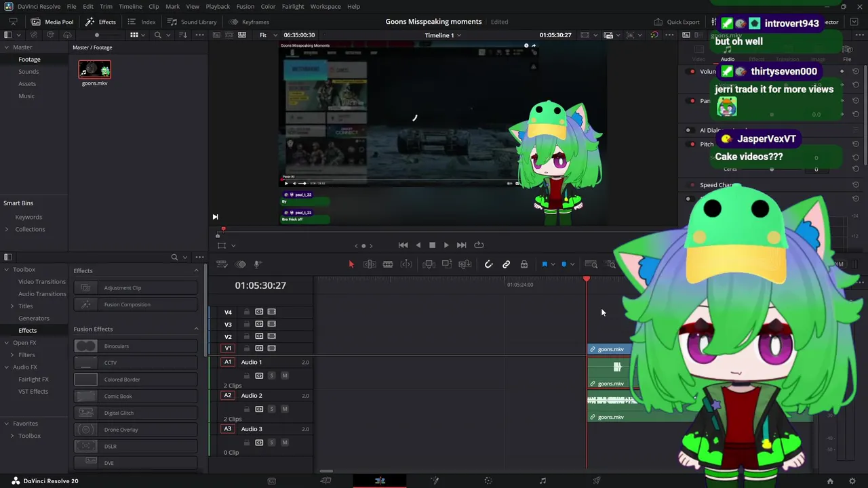Open the Playback menu
This screenshot has height=488, width=868.
[218, 6]
